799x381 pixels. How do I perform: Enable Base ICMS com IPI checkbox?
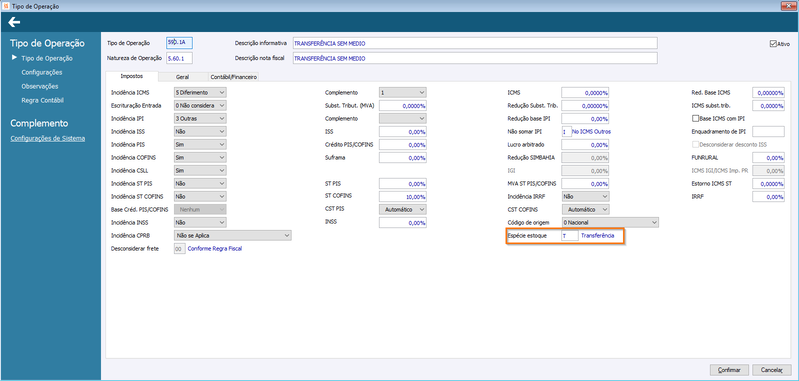point(695,118)
